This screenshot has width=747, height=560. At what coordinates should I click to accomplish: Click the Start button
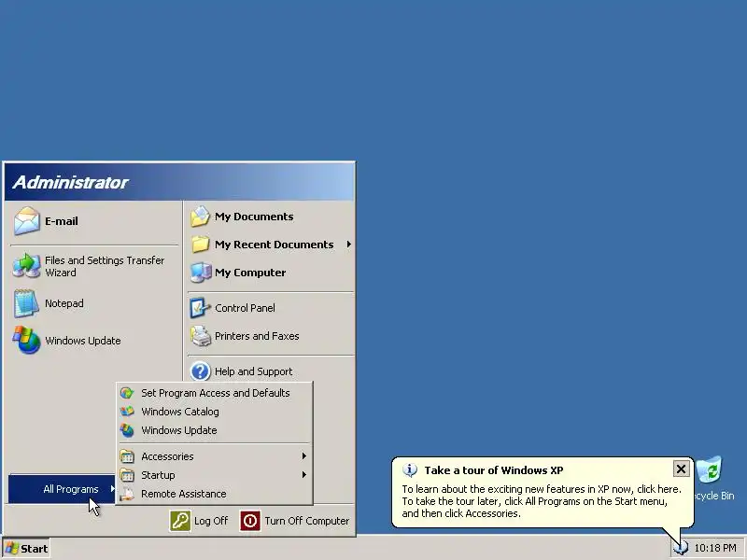(x=26, y=549)
